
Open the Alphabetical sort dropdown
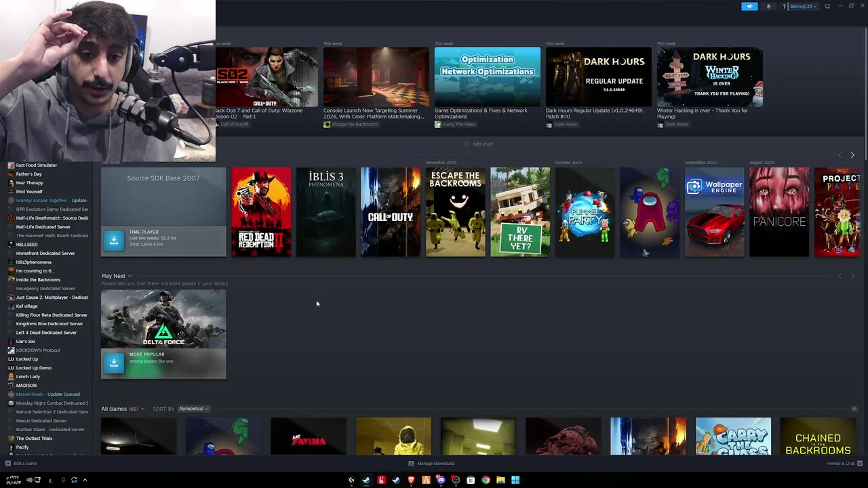(x=193, y=409)
